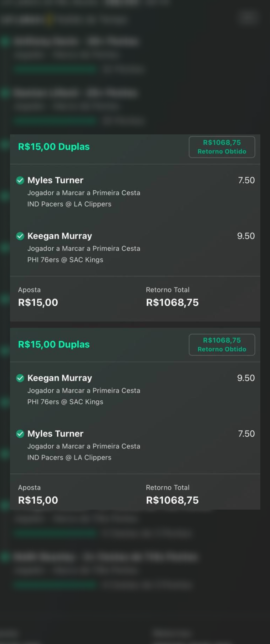Select the 7.50 odds in the lower slip
Screen dimensions: 270x644
pyautogui.click(x=246, y=434)
